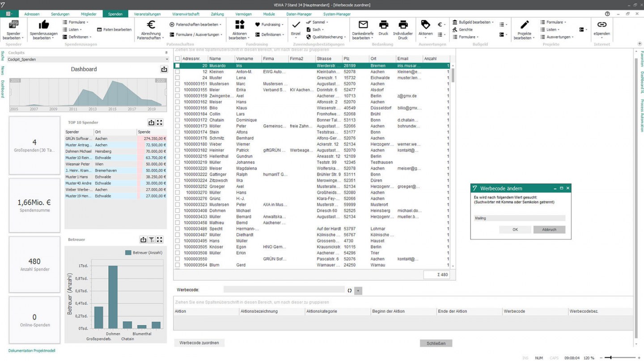Click Individueller Druck printer icon
Screen dimensions: 644x361
point(403,25)
